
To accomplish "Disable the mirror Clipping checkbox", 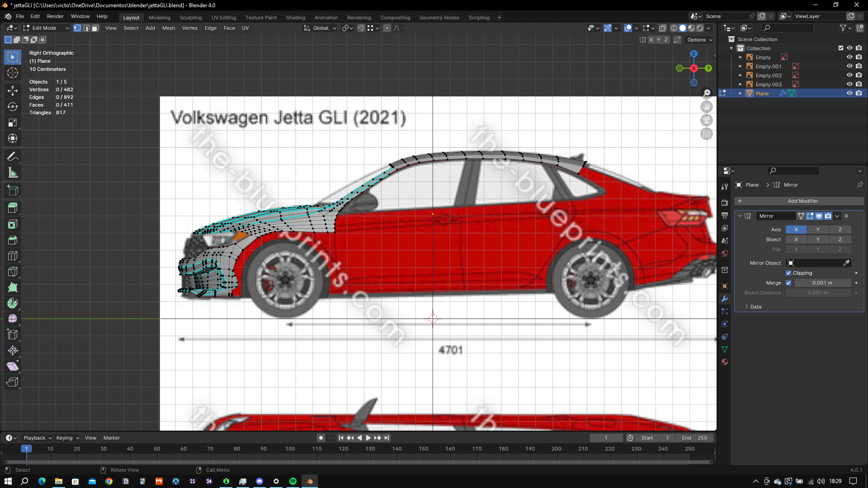I will (x=788, y=273).
